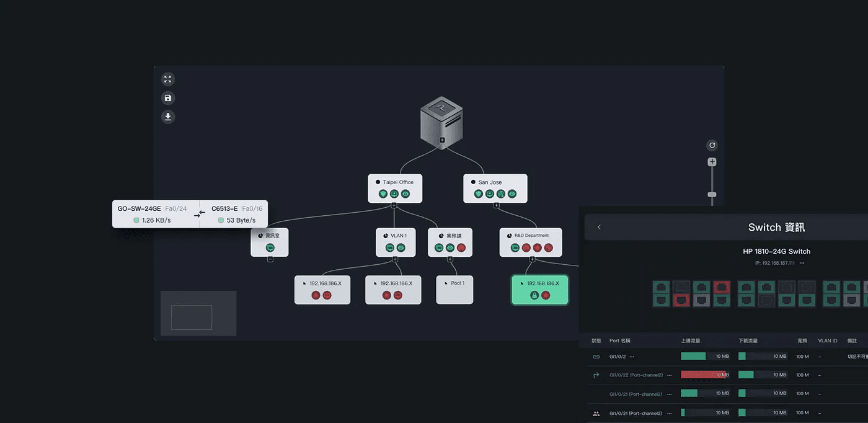Click the fullscreen icon in the topology toolbar

pyautogui.click(x=167, y=79)
